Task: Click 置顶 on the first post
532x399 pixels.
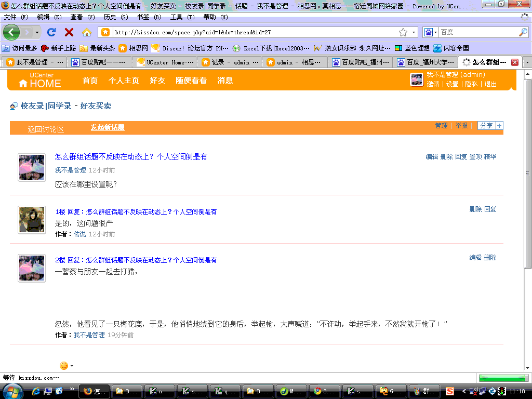Action: [475, 157]
